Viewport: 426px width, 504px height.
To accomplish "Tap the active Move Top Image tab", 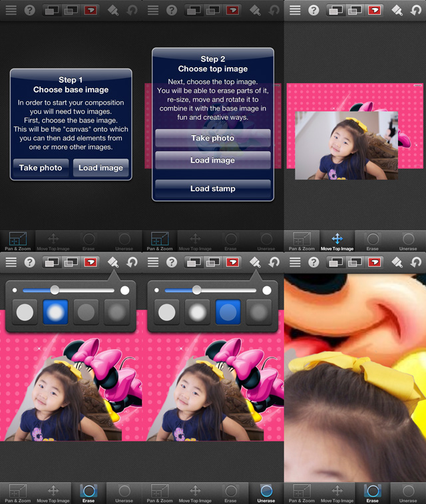I will point(337,242).
